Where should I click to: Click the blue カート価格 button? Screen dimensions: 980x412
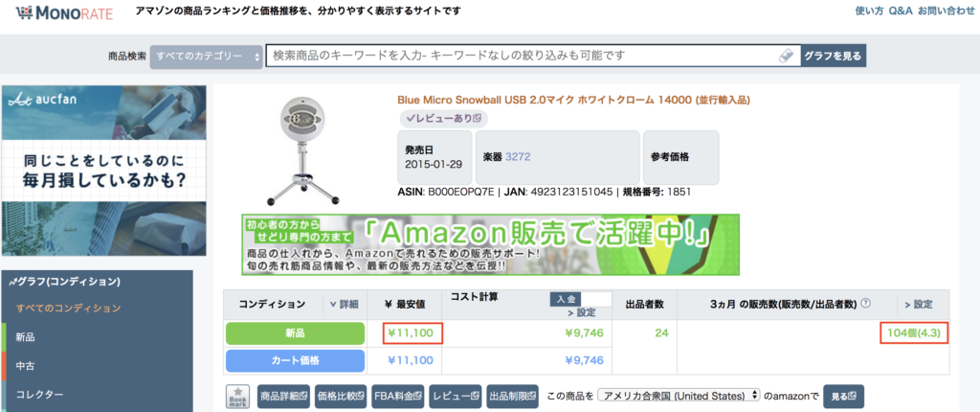coord(295,360)
